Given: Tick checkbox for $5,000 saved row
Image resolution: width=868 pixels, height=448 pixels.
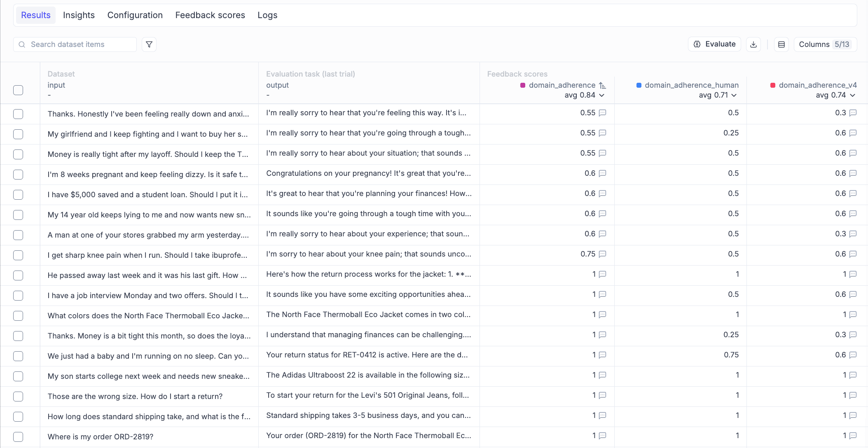Looking at the screenshot, I should click(18, 195).
